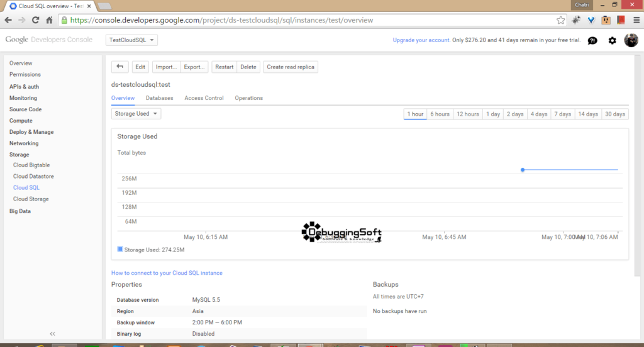This screenshot has height=347, width=644.
Task: Select the Overview instance tab
Action: 123,98
